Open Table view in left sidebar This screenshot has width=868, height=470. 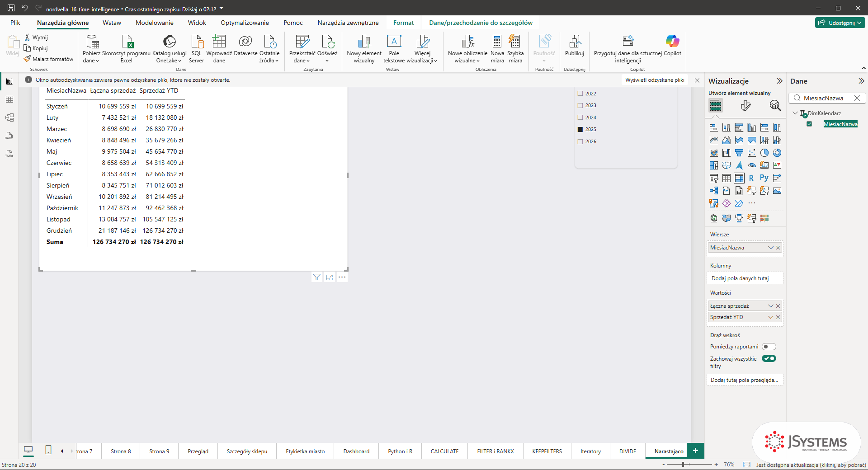9,99
